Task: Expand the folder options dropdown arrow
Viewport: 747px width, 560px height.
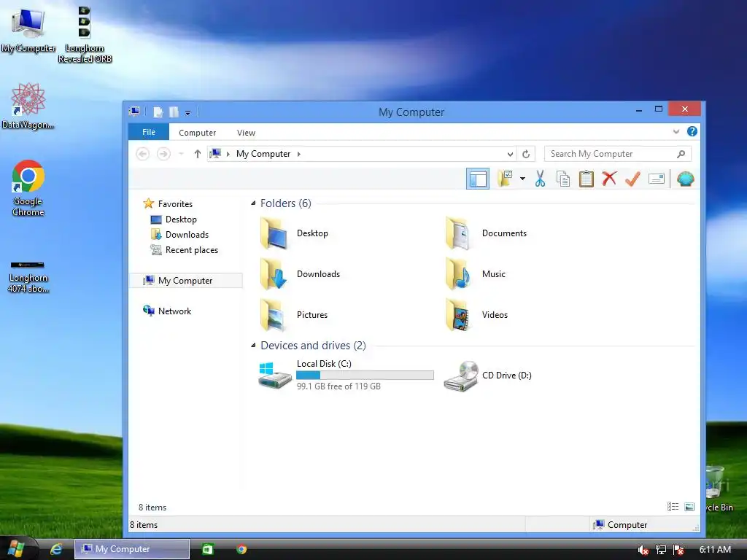Action: point(522,179)
